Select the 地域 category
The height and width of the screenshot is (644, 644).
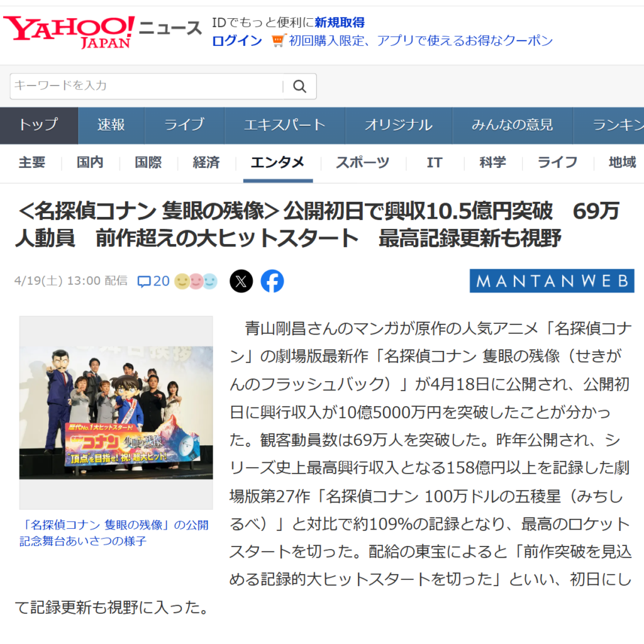[622, 163]
